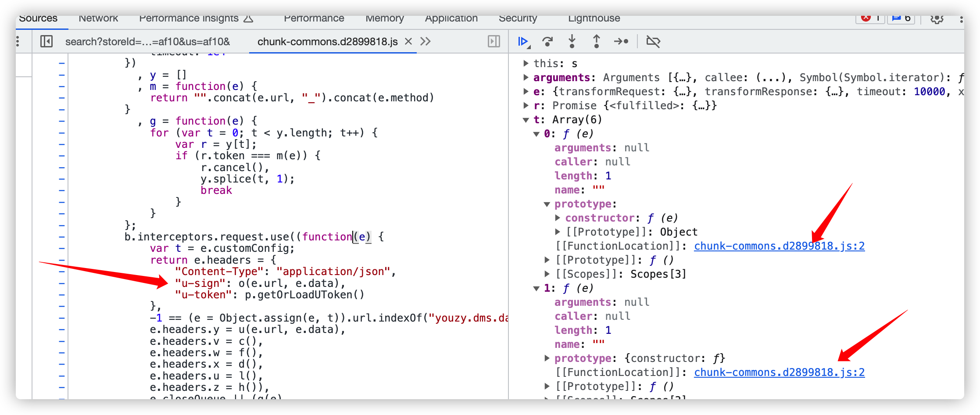Step out of current function
Screen dimensions: 980x415
click(x=597, y=42)
